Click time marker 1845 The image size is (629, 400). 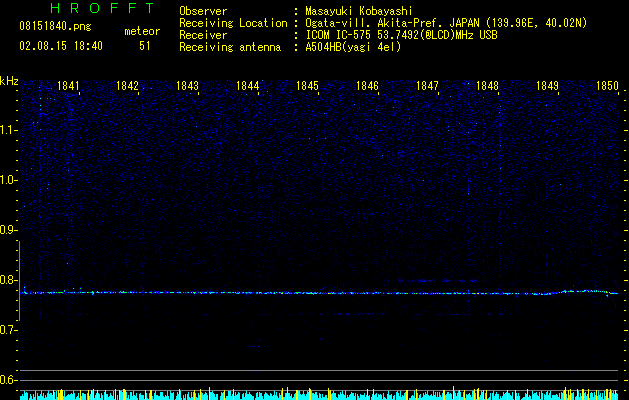(x=307, y=86)
